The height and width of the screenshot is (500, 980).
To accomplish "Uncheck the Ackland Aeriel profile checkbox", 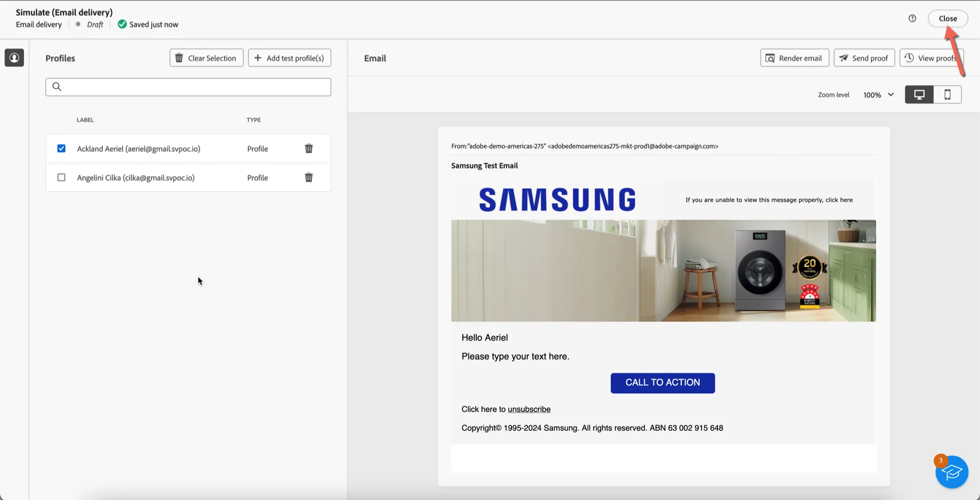I will (x=61, y=149).
